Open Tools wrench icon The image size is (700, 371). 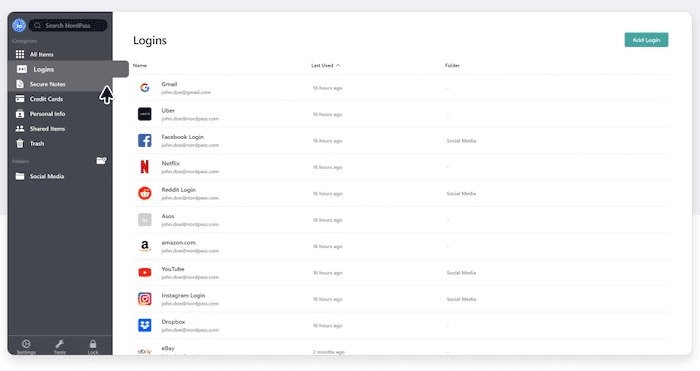click(x=59, y=346)
